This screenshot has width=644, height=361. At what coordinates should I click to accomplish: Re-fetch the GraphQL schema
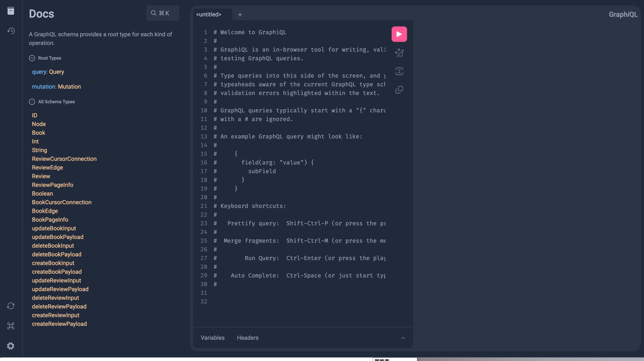pyautogui.click(x=11, y=306)
